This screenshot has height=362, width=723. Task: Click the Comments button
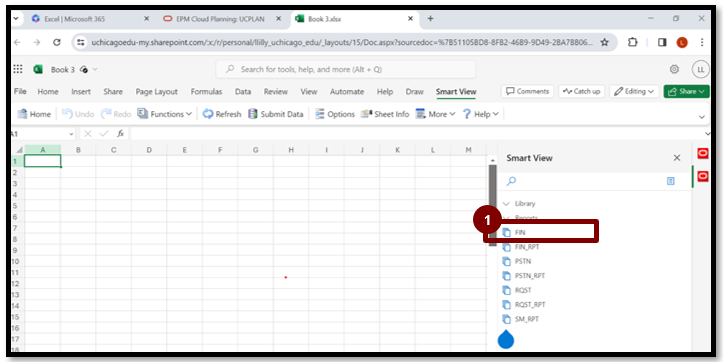pos(528,91)
